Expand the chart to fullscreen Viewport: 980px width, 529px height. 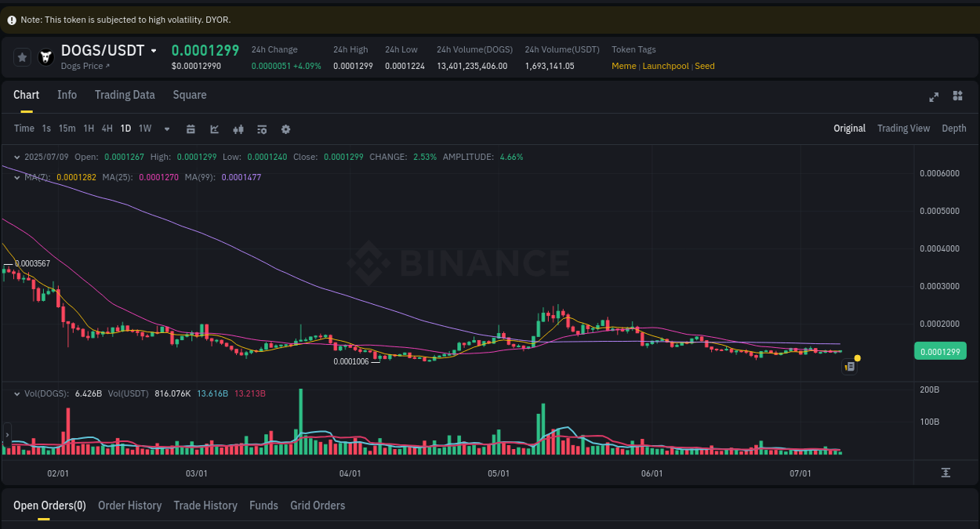coord(934,96)
